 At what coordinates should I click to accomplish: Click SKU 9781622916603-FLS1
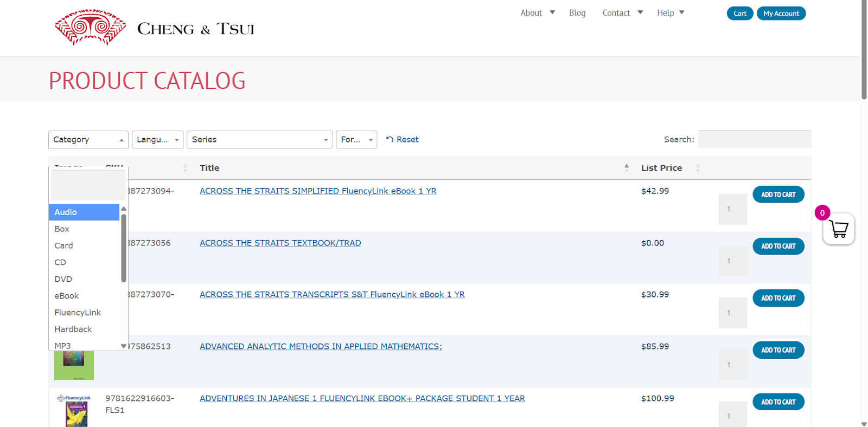[x=139, y=404]
